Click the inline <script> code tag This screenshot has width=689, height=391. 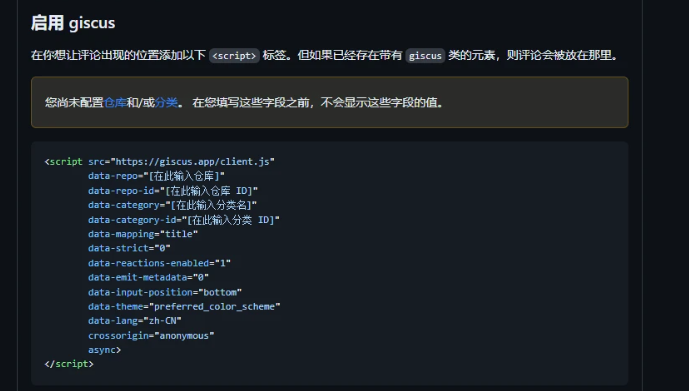point(234,56)
